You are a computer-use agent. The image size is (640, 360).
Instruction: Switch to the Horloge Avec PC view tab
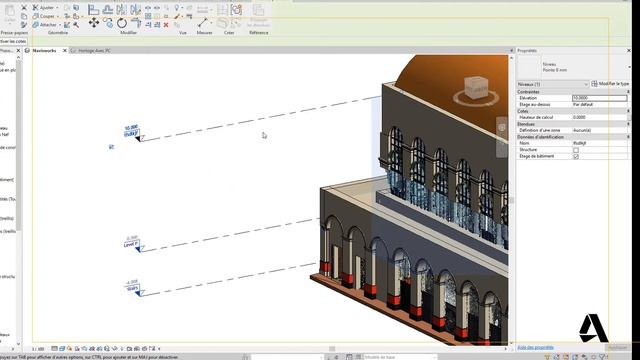pos(94,51)
